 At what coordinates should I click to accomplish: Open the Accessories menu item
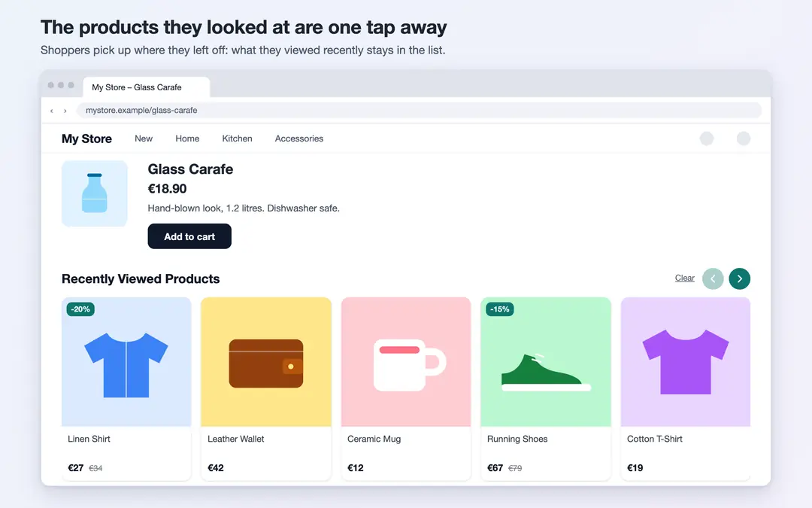pyautogui.click(x=298, y=138)
